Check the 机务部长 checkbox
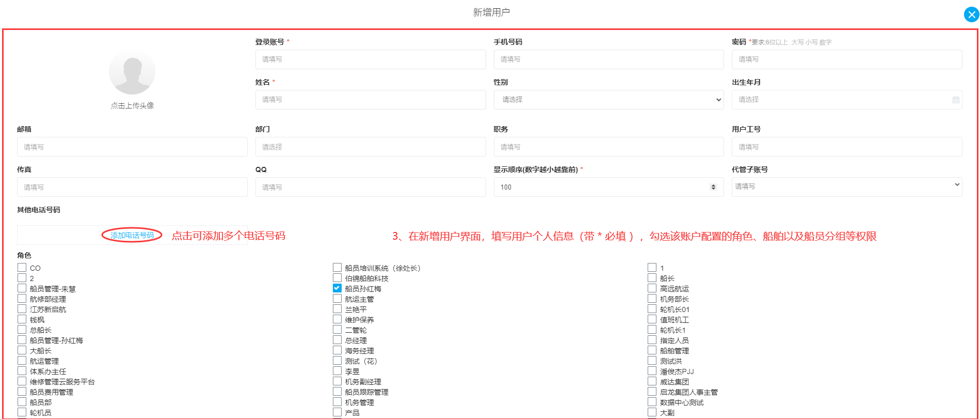This screenshot has height=419, width=980. coord(652,299)
